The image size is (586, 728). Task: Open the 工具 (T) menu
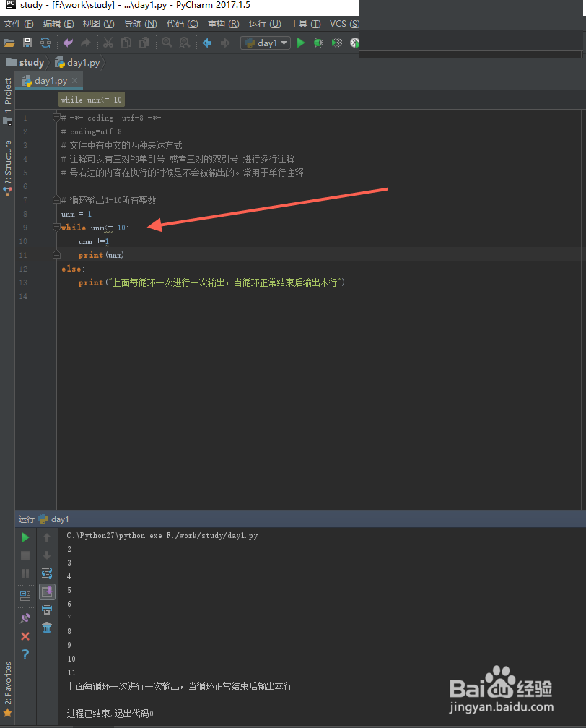click(x=305, y=24)
